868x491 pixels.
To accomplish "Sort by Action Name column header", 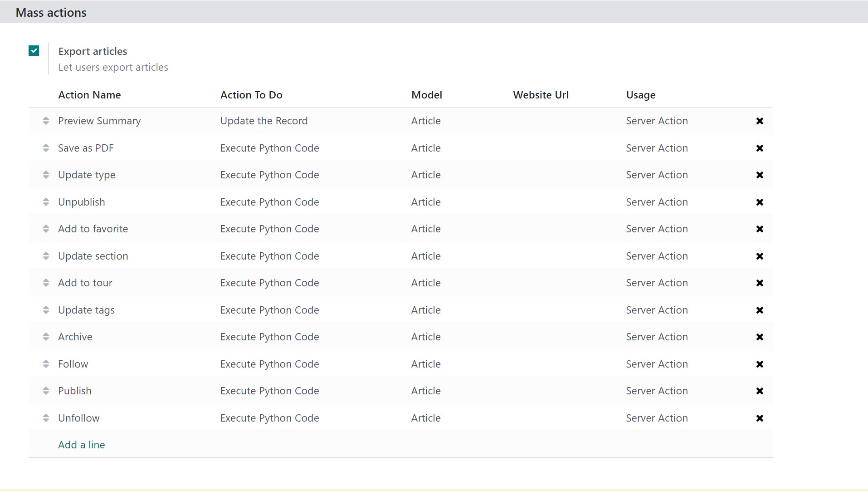I will 89,95.
